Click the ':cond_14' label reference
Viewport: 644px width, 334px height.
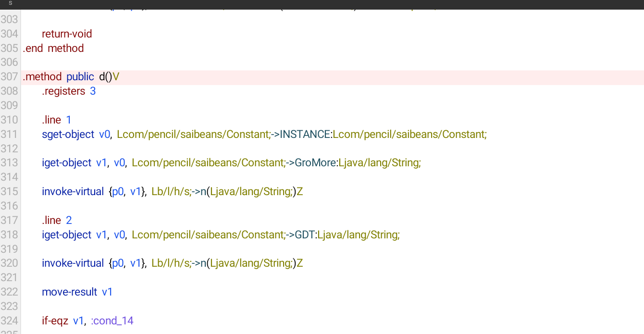click(112, 321)
